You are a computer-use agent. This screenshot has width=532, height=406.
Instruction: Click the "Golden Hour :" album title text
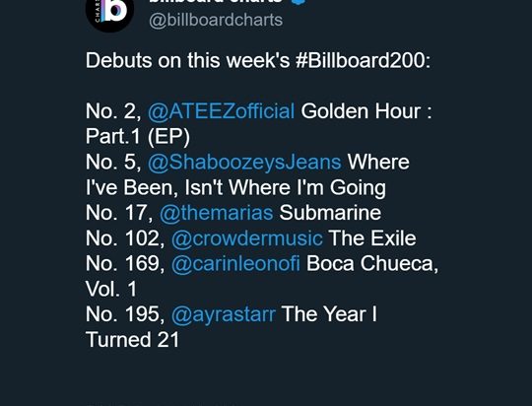pos(366,111)
